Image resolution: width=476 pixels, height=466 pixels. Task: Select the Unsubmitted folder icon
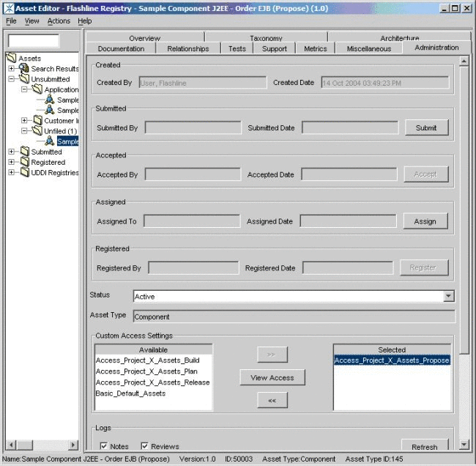(24, 79)
